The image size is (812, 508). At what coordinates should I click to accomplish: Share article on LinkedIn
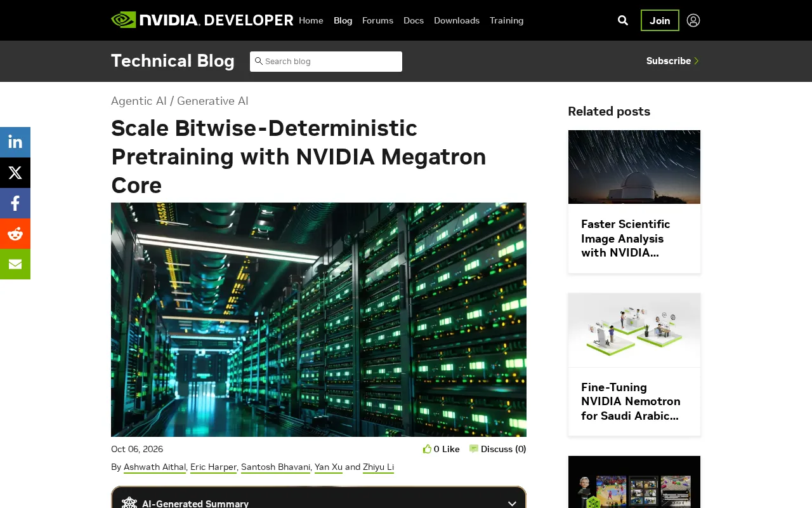(15, 142)
